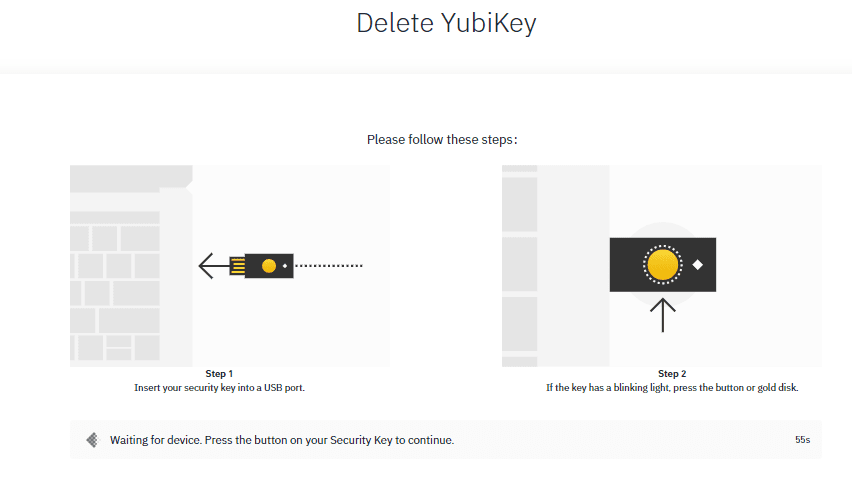The height and width of the screenshot is (478, 852).
Task: Click the loading spinner icon beside Waiting for device
Action: coord(93,440)
